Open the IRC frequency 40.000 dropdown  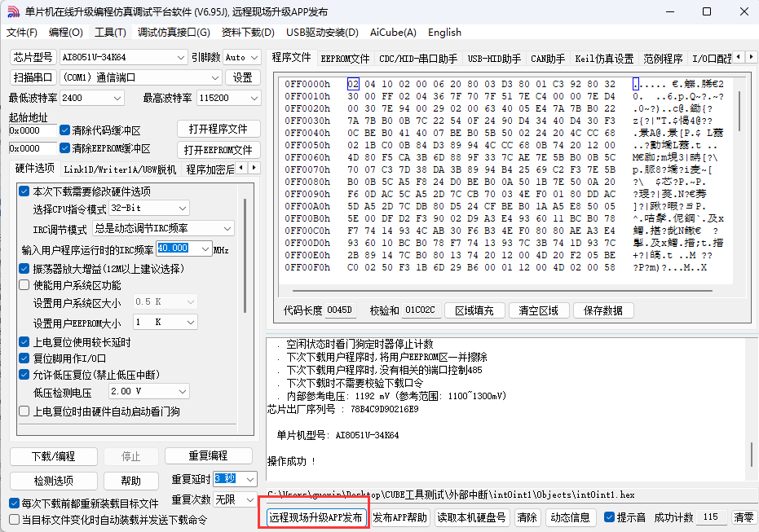pyautogui.click(x=184, y=248)
